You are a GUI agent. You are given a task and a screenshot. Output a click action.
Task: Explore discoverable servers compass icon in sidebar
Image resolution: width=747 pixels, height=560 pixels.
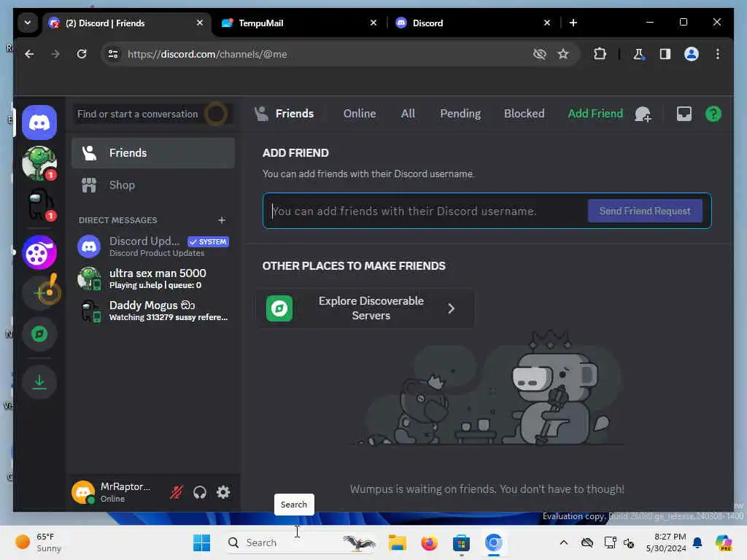[39, 334]
